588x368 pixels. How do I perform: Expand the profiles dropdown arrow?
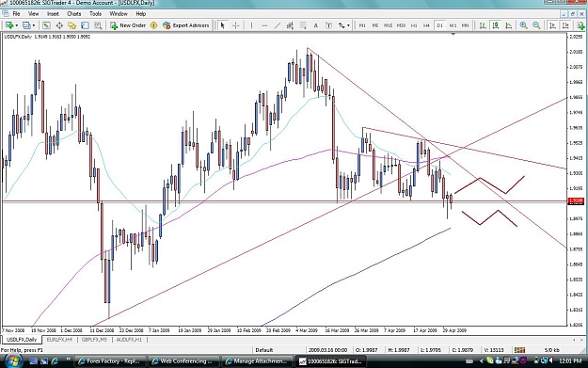tap(34, 25)
